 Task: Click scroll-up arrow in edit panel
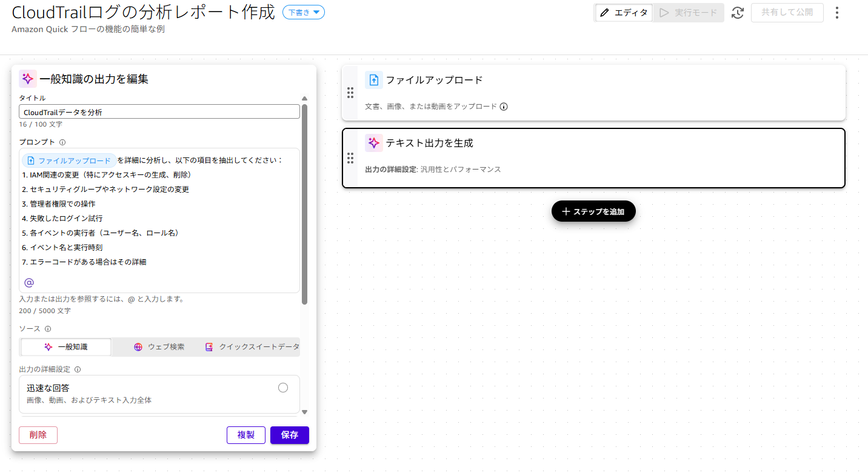pyautogui.click(x=304, y=98)
